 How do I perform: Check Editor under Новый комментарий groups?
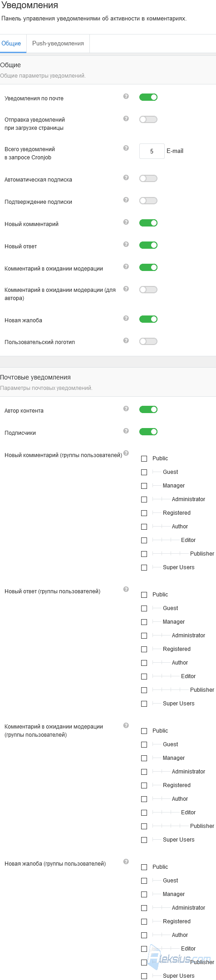pos(144,540)
